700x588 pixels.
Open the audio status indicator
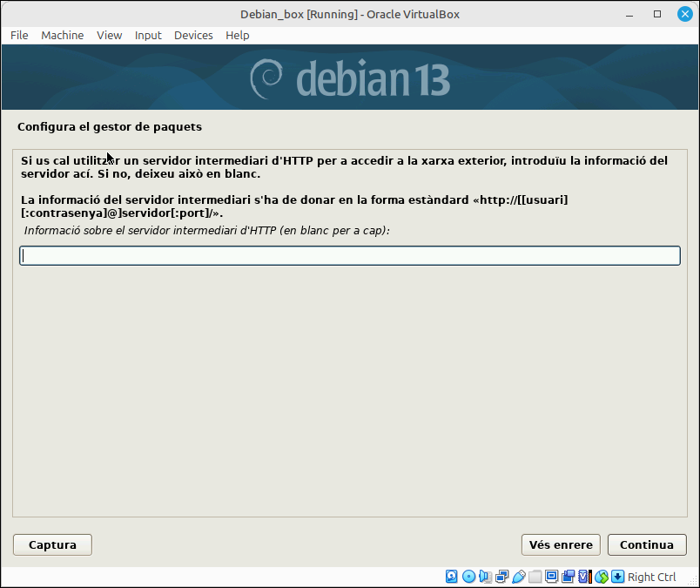485,577
